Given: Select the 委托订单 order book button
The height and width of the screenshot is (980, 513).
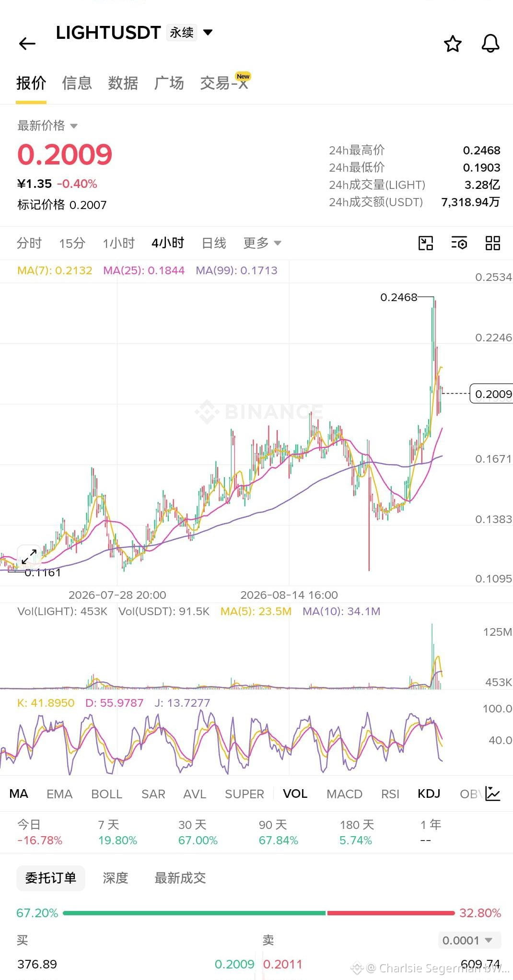Looking at the screenshot, I should (x=51, y=878).
